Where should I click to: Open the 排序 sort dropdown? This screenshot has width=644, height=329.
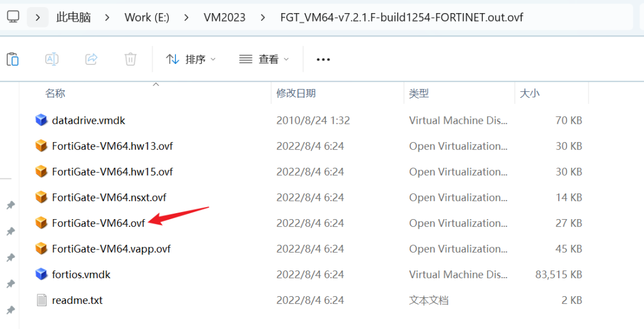point(191,59)
